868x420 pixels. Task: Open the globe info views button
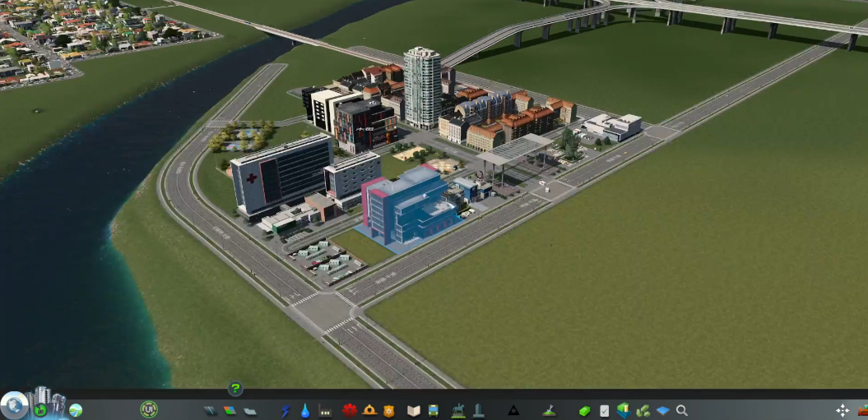[14, 405]
